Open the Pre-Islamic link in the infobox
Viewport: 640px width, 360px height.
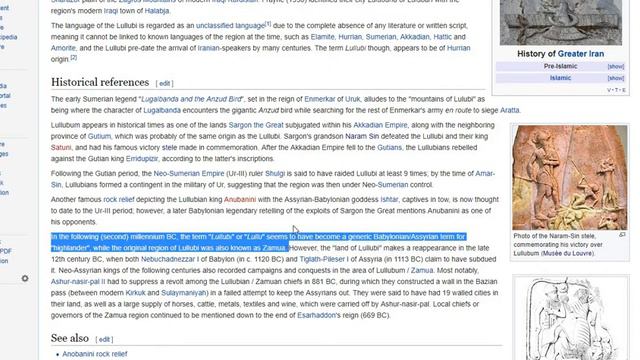(x=560, y=66)
